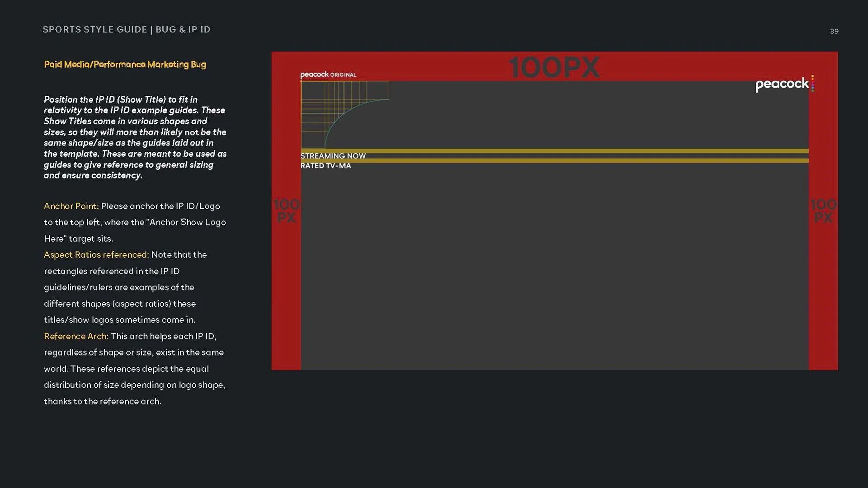
Task: Click the Anchor Point label
Action: pos(71,206)
